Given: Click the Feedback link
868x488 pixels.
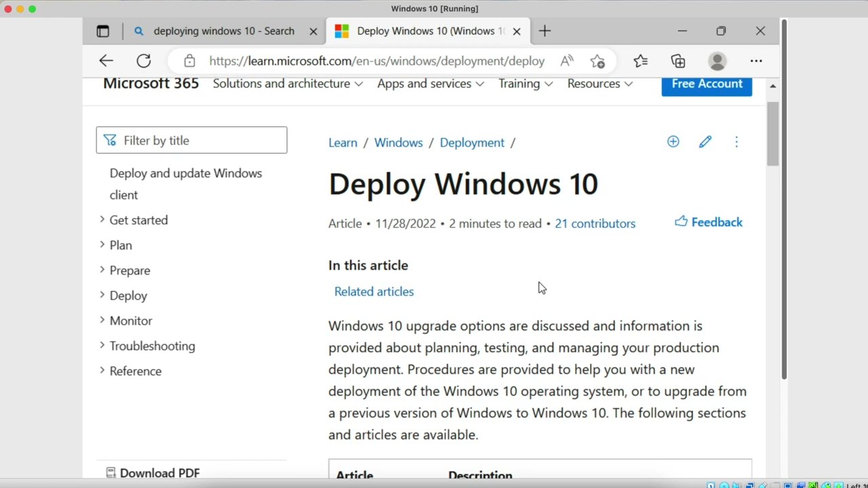Looking at the screenshot, I should [709, 222].
